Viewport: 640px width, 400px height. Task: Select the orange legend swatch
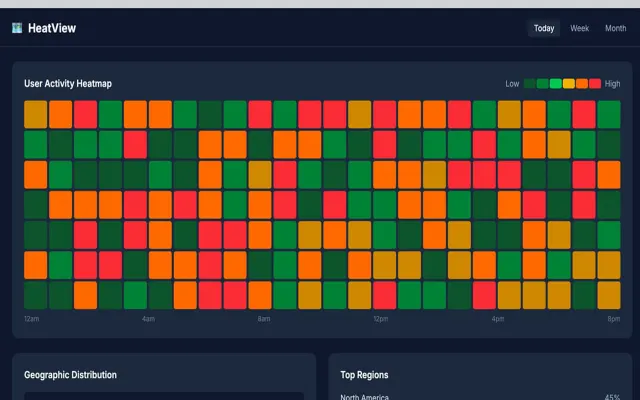pyautogui.click(x=582, y=84)
